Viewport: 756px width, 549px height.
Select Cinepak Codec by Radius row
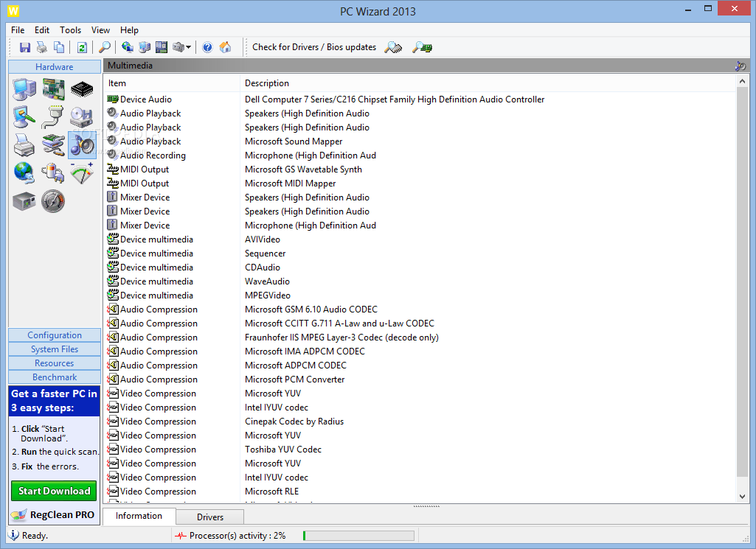[x=420, y=422]
